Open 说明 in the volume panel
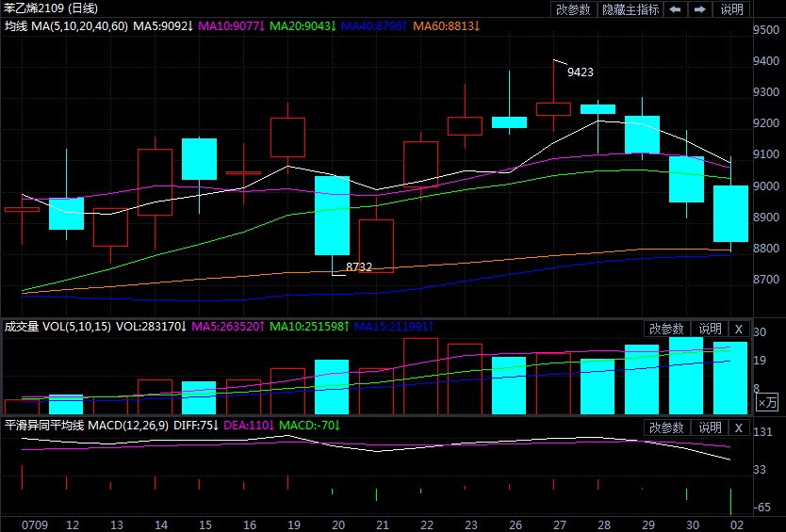The width and height of the screenshot is (786, 532). 710,329
